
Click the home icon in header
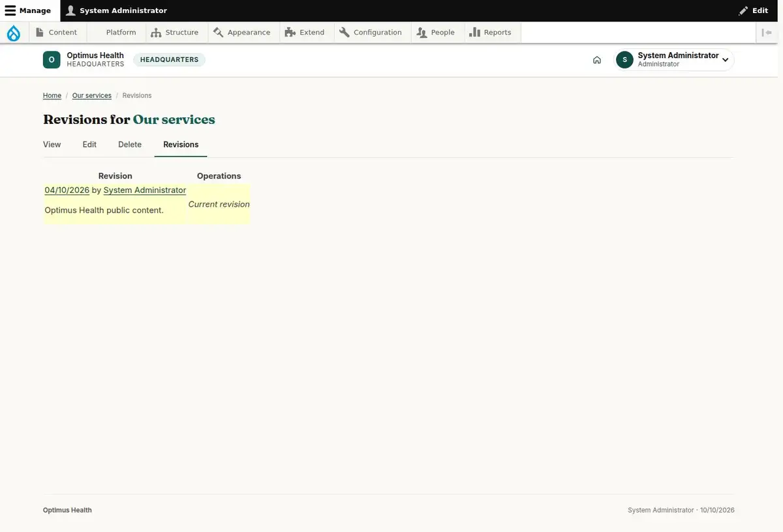click(x=597, y=60)
